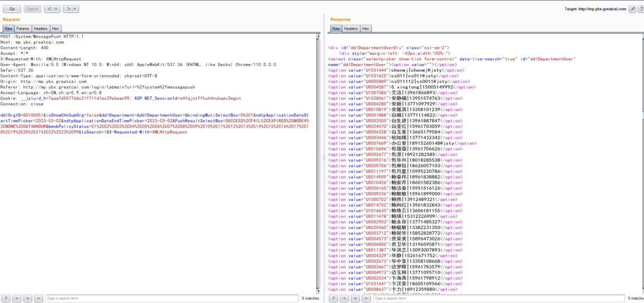Screen dimensions: 644x303
Task: Click the response search term field
Action: (499, 298)
